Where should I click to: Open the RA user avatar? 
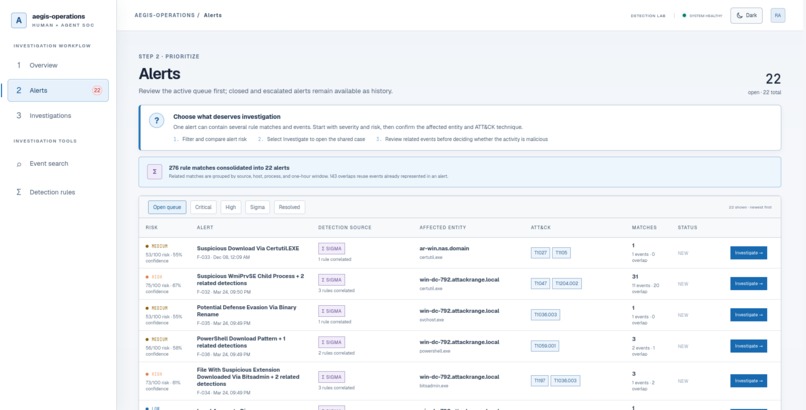pos(778,15)
